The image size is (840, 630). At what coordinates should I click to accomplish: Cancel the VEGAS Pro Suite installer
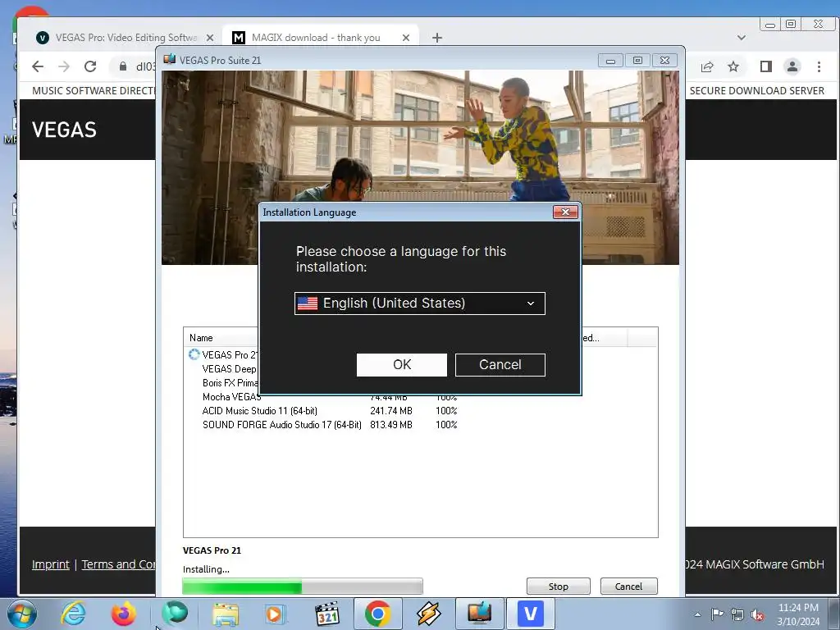pyautogui.click(x=628, y=586)
